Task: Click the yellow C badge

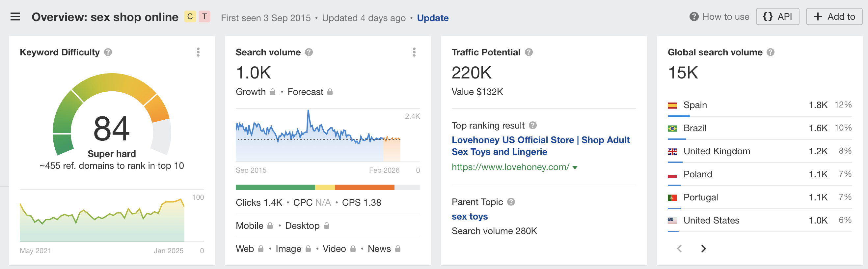Action: [190, 16]
